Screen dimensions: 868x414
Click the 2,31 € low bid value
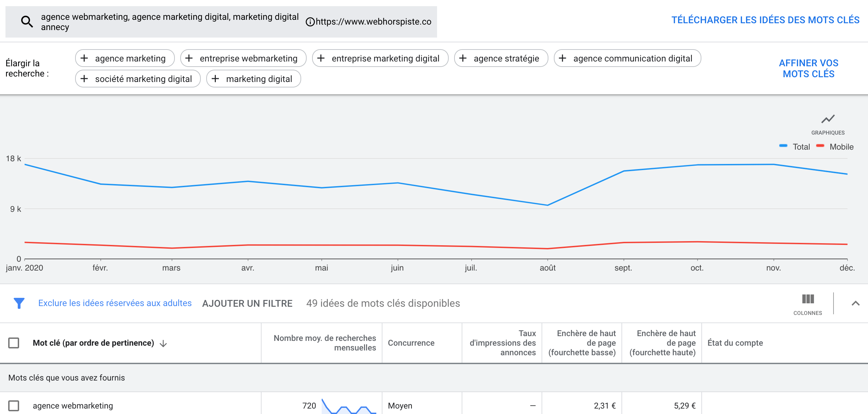(605, 406)
